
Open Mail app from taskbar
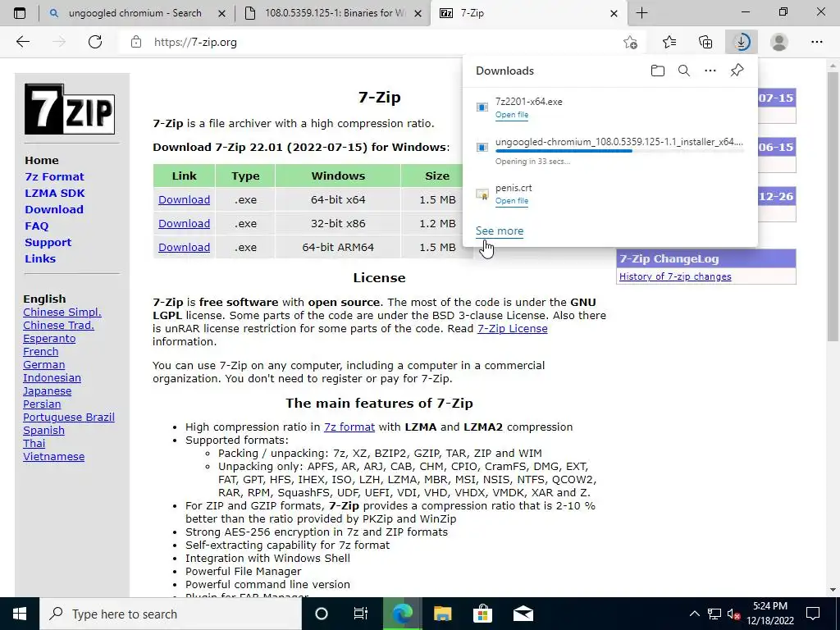[523, 614]
